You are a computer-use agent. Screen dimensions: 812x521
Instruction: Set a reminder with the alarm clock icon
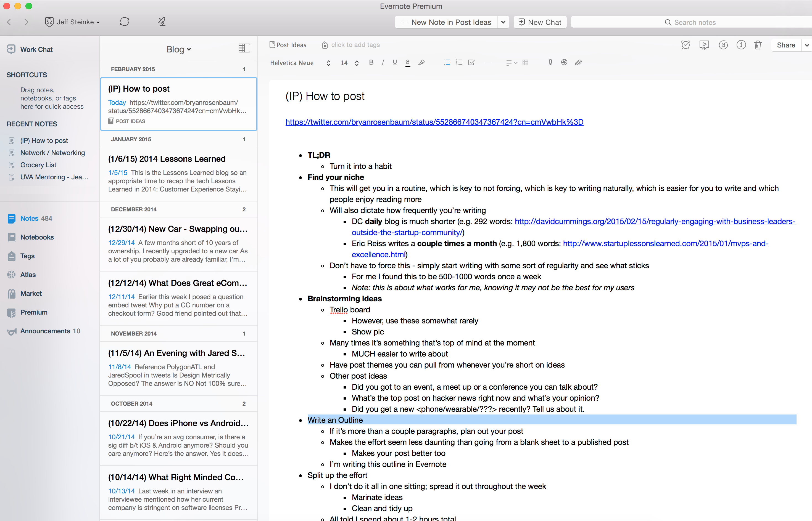coord(686,45)
